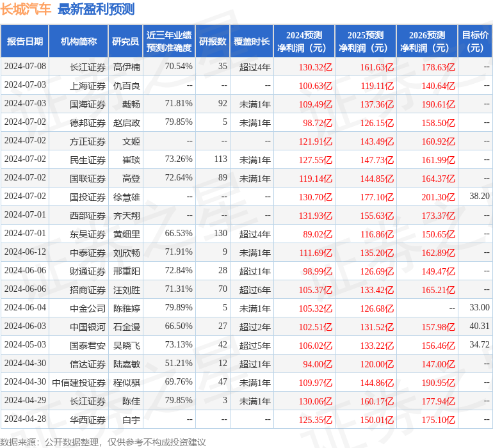Select institution 方正证券
Image resolution: width=493 pixels, height=448 pixels.
tap(88, 141)
